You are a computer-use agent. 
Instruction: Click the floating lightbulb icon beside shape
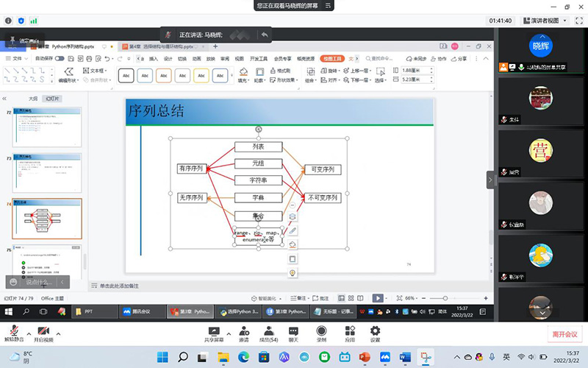(x=293, y=273)
